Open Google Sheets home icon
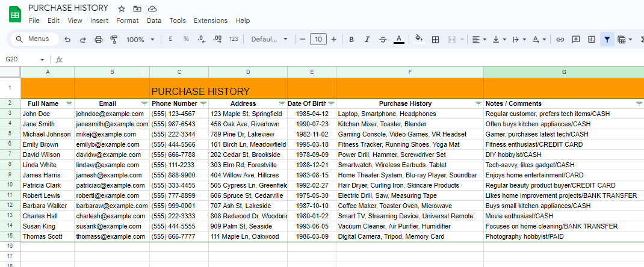The height and width of the screenshot is (267, 644). tap(15, 15)
